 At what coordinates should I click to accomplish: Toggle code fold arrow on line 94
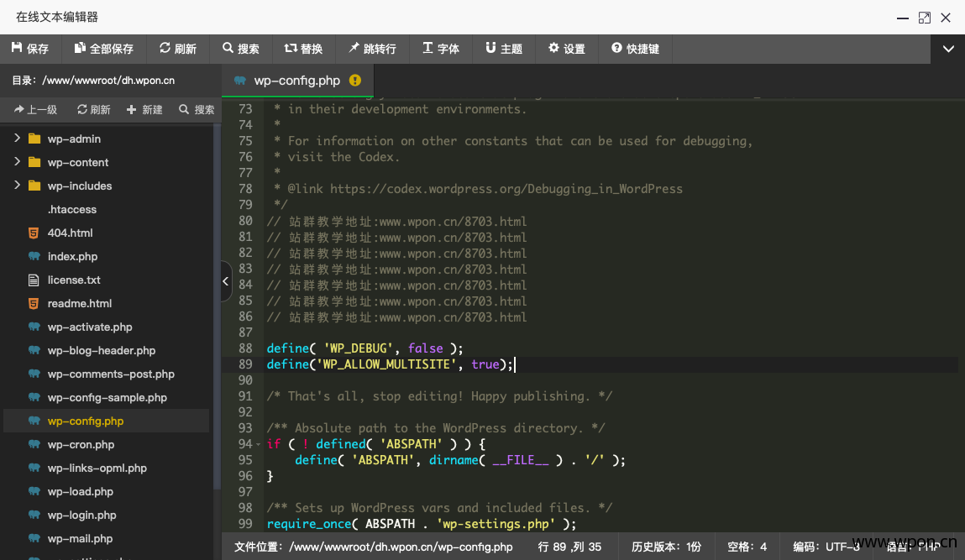point(258,444)
